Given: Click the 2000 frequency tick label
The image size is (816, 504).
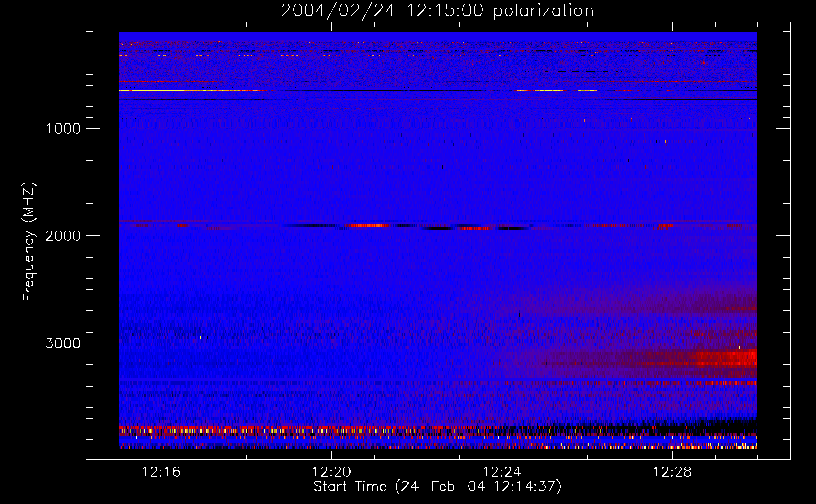Looking at the screenshot, I should click(63, 236).
